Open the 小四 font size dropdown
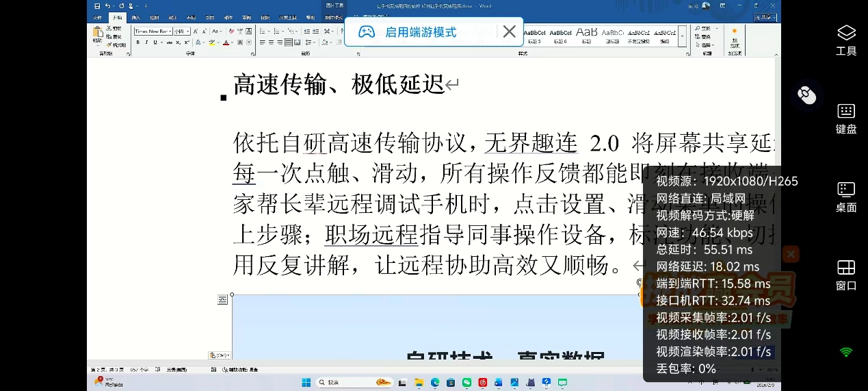868x391 pixels. pyautogui.click(x=187, y=31)
